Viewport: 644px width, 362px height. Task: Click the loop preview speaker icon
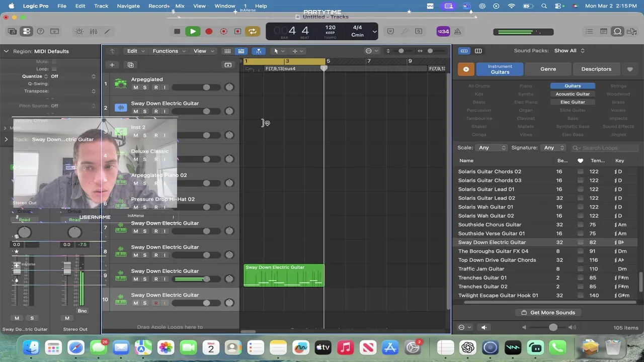(x=484, y=327)
